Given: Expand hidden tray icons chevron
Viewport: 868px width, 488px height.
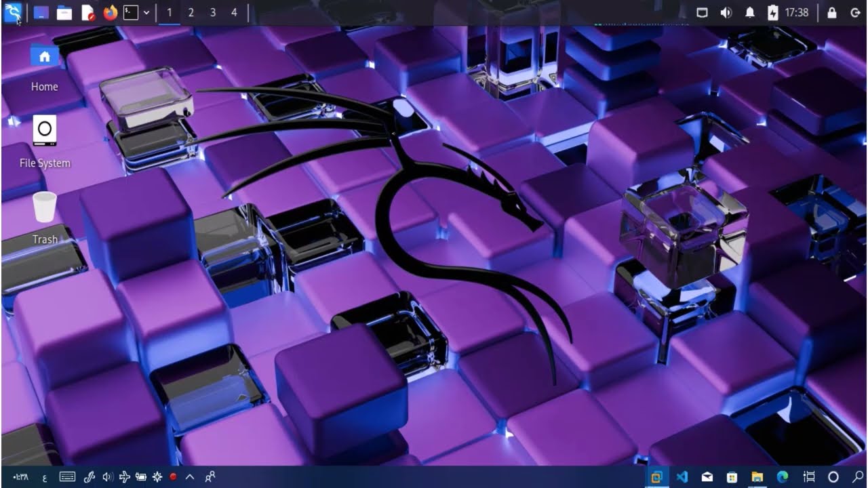Looking at the screenshot, I should click(x=190, y=477).
